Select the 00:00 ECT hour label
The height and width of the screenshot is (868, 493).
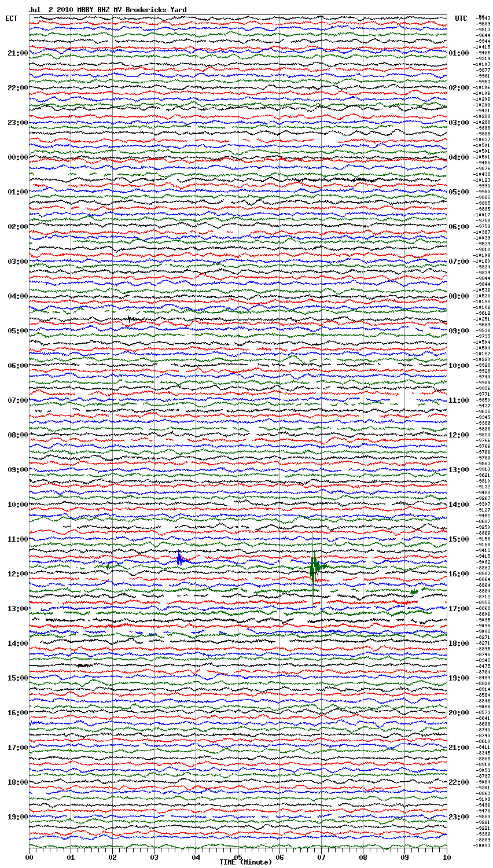[x=18, y=157]
